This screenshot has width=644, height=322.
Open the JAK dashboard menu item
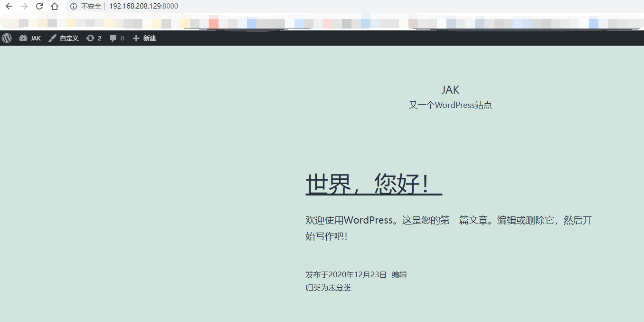(30, 38)
